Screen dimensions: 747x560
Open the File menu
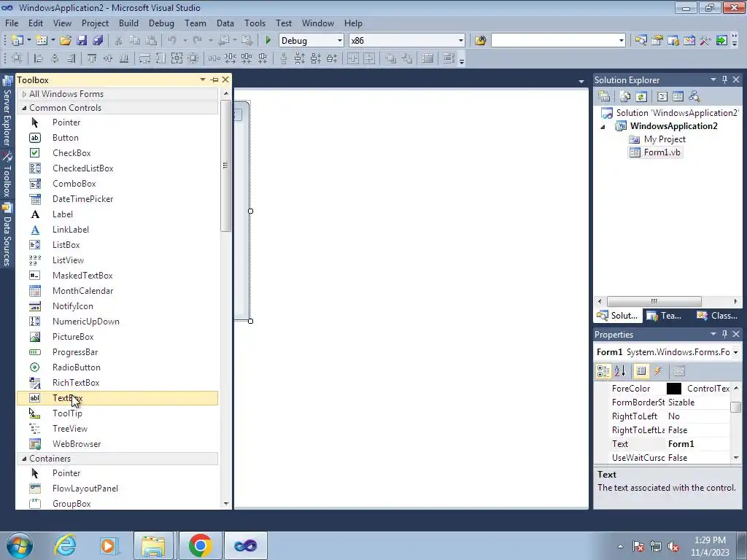tap(12, 23)
